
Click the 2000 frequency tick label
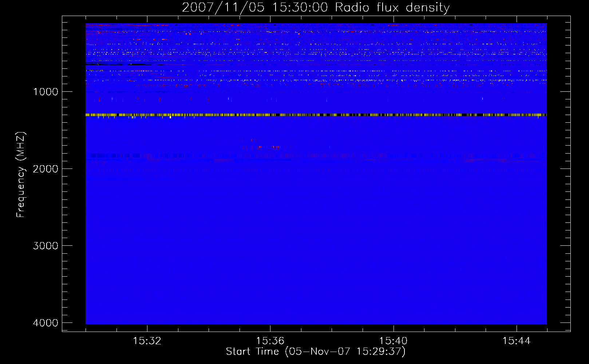[46, 169]
